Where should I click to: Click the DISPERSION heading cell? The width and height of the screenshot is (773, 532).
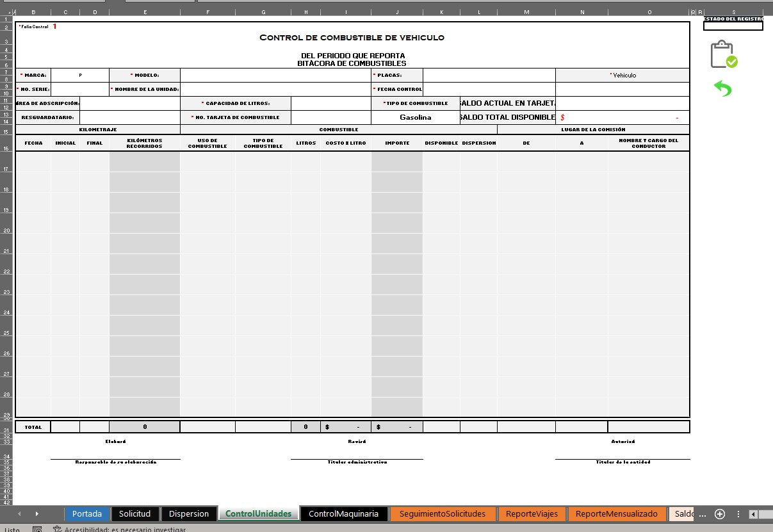(x=478, y=143)
